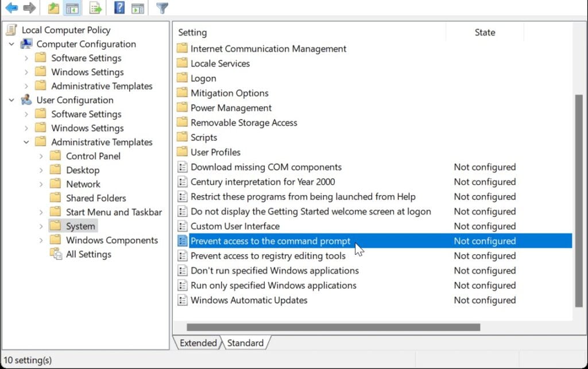Click the Show/Hide Action Pane icon
Image resolution: width=588 pixels, height=369 pixels.
pos(137,8)
